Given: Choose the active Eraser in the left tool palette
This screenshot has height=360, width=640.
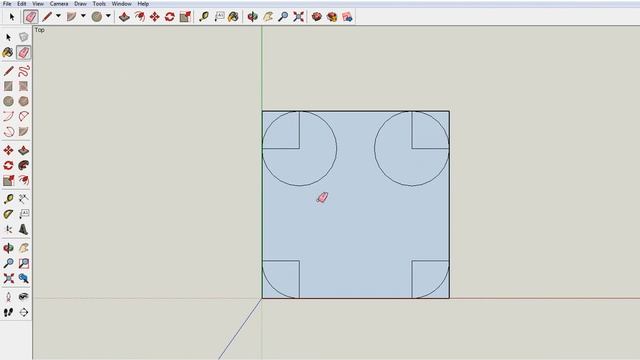Looking at the screenshot, I should (24, 52).
